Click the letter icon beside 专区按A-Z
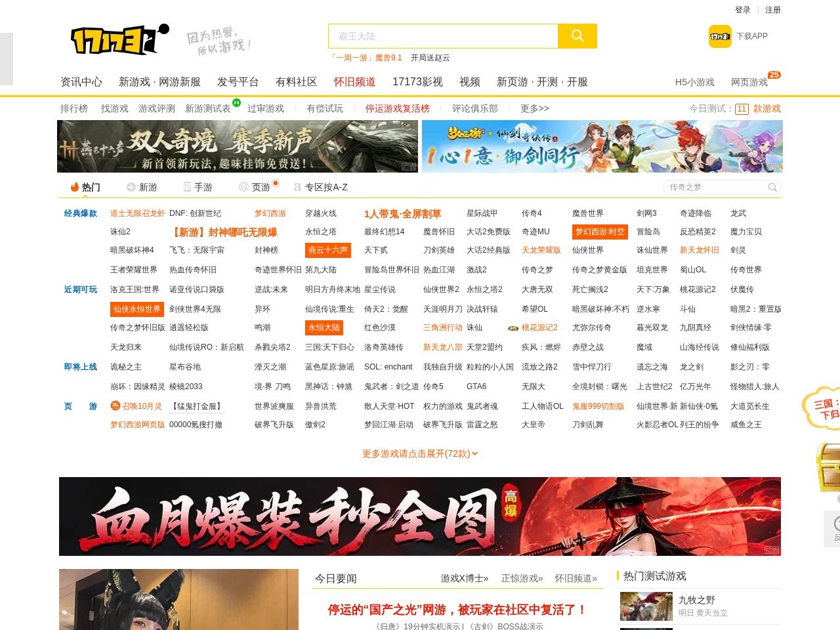The image size is (840, 630). [297, 187]
